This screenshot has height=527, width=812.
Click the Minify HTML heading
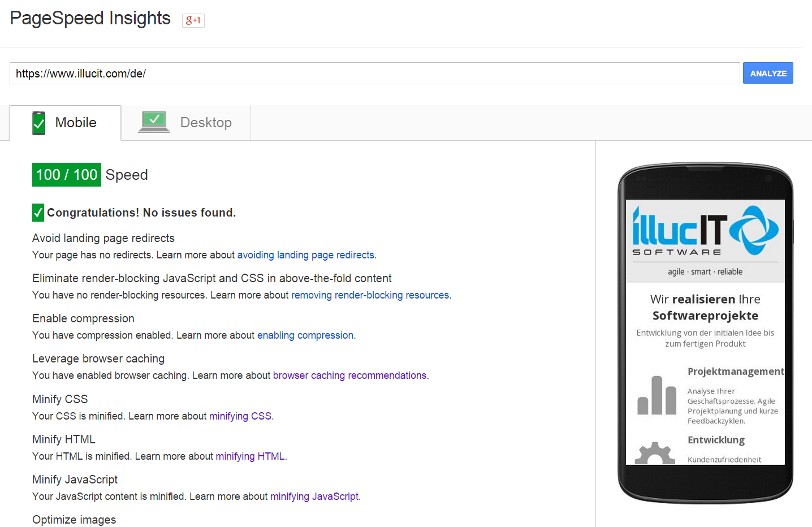point(64,439)
